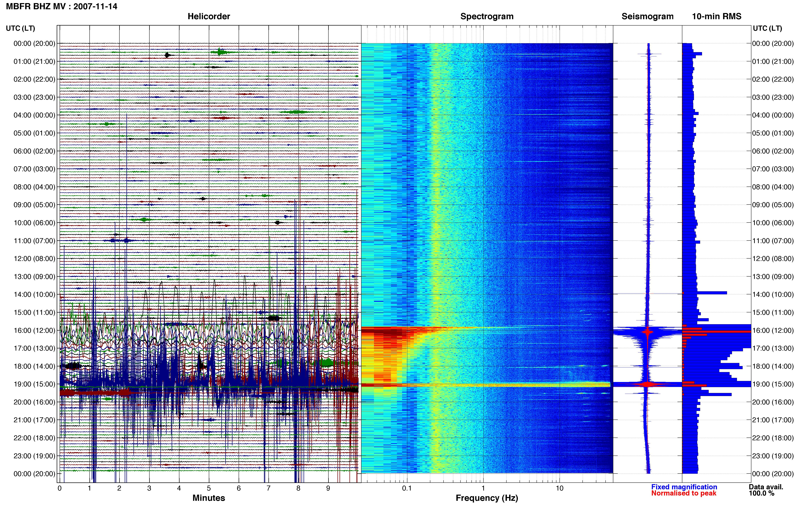Click 03:00 (23:00) on the Helicorder time axis

pyautogui.click(x=34, y=97)
